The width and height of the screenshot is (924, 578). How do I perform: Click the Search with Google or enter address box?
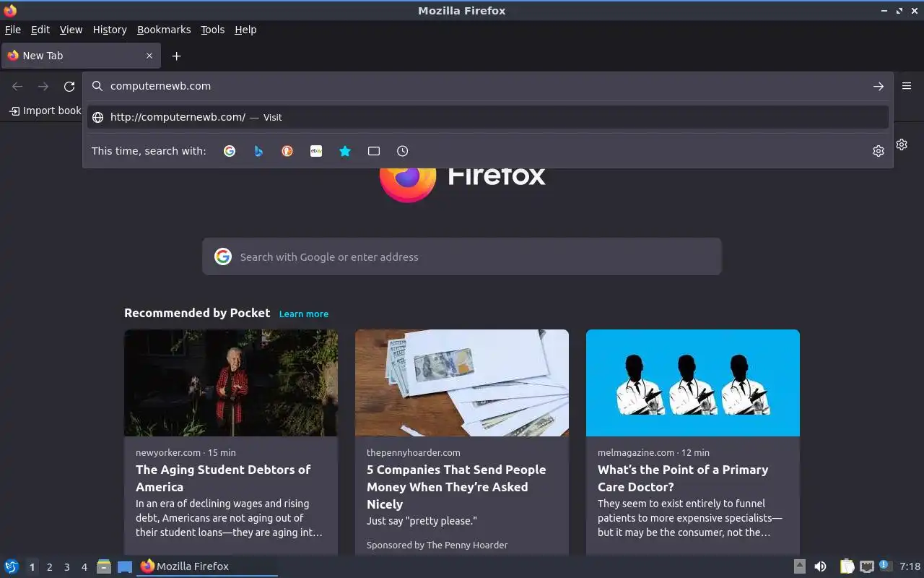462,256
